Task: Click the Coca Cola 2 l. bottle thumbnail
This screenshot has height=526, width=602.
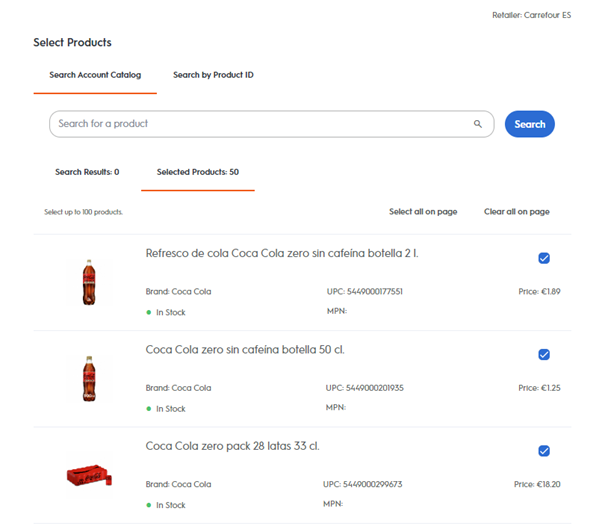Action: pyautogui.click(x=90, y=282)
